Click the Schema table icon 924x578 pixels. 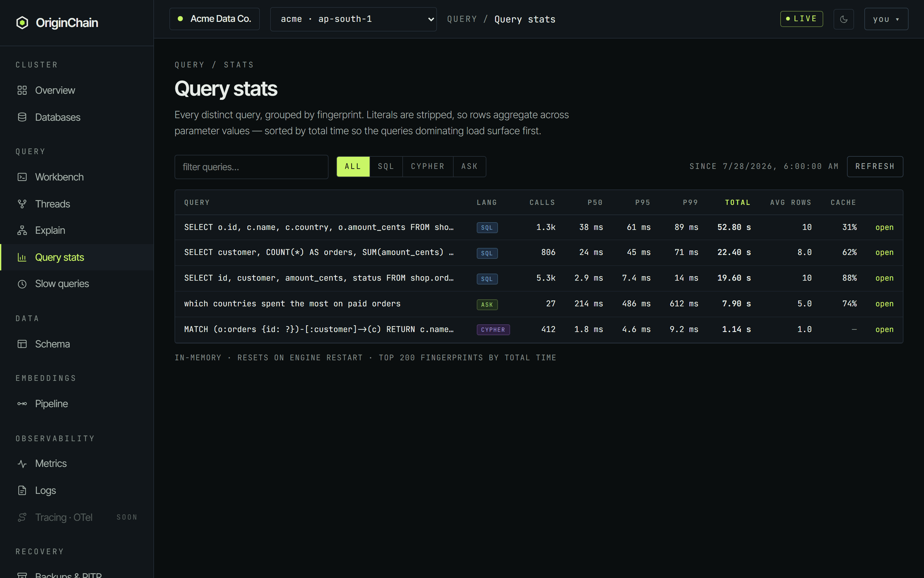coord(22,344)
